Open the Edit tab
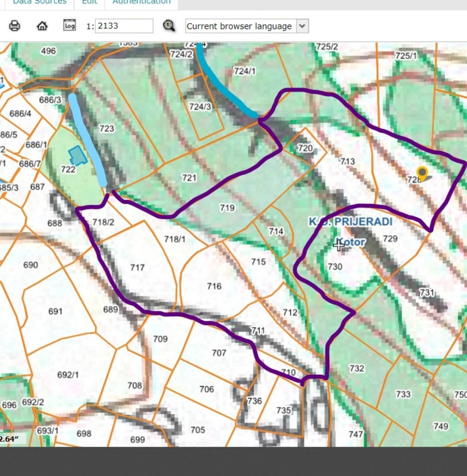Image resolution: width=467 pixels, height=476 pixels. 89,2
